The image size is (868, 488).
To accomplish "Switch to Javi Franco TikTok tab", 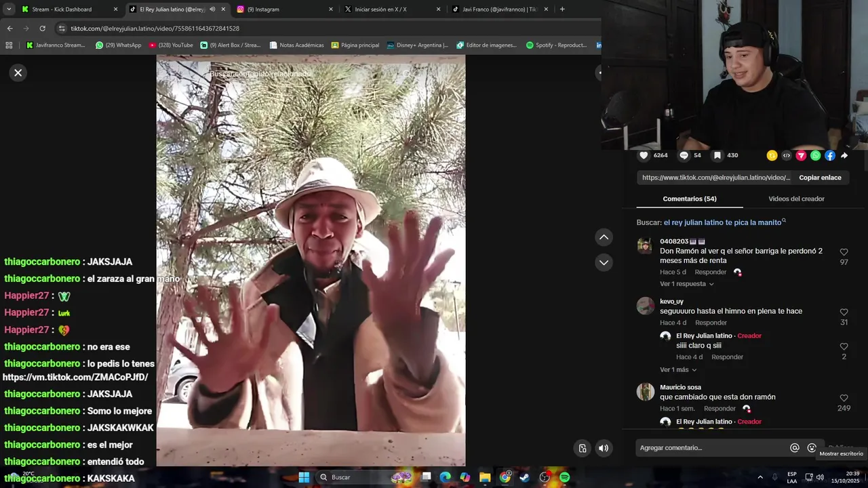I will coord(500,9).
